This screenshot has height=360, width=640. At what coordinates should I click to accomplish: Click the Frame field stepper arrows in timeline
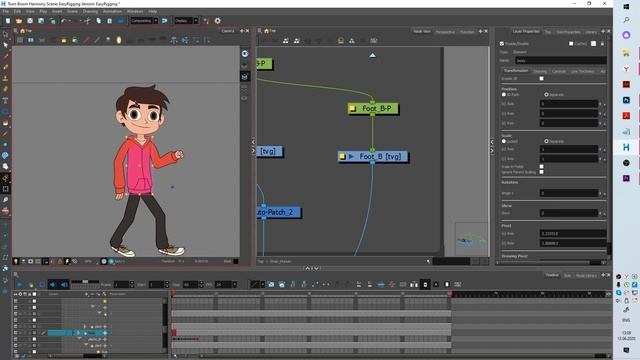(x=132, y=284)
